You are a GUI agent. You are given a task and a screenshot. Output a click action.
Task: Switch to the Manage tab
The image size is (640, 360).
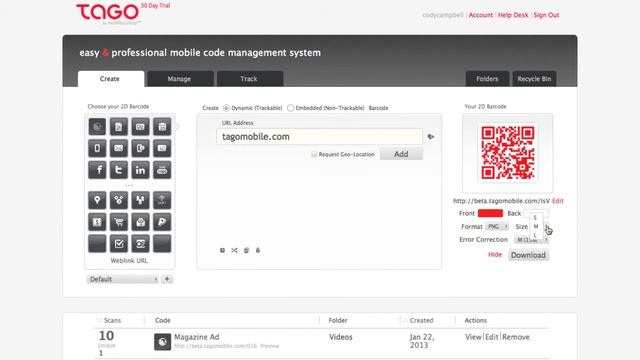[180, 79]
